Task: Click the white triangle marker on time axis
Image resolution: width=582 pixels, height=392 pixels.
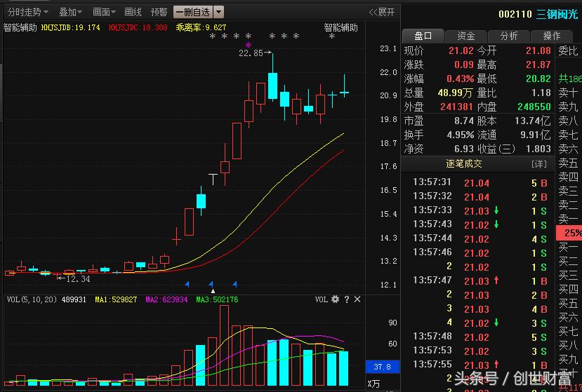Action: click(x=213, y=292)
